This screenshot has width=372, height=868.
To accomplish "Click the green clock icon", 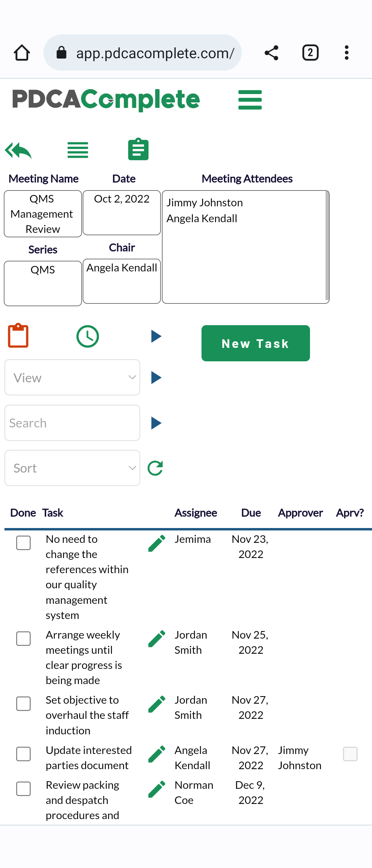I will (x=87, y=336).
